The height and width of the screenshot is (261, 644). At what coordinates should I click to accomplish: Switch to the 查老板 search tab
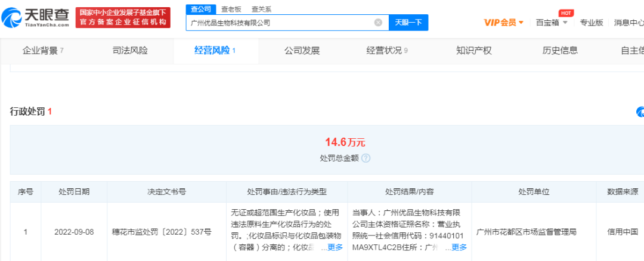pos(231,9)
